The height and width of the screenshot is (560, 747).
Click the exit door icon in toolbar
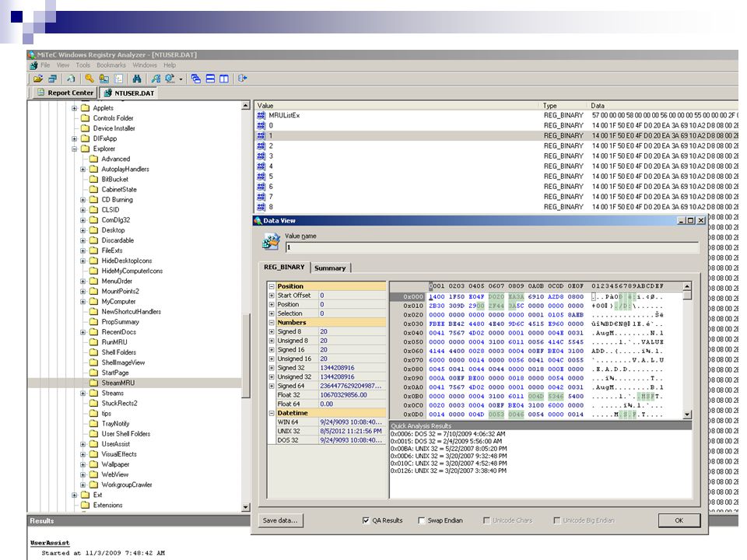pos(242,79)
